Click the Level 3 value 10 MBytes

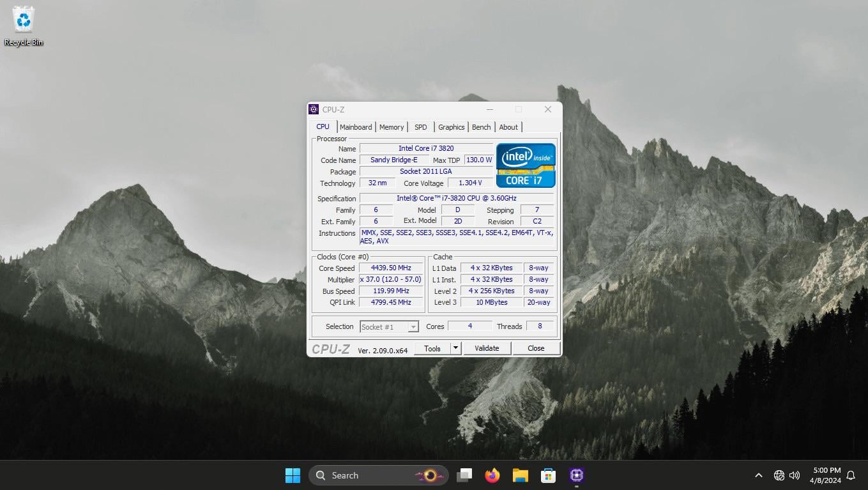492,302
